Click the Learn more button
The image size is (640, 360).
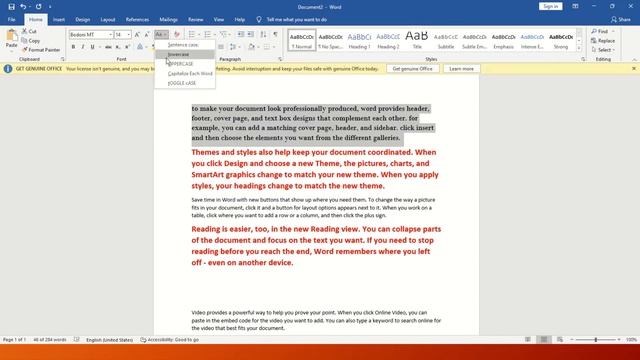(x=461, y=69)
